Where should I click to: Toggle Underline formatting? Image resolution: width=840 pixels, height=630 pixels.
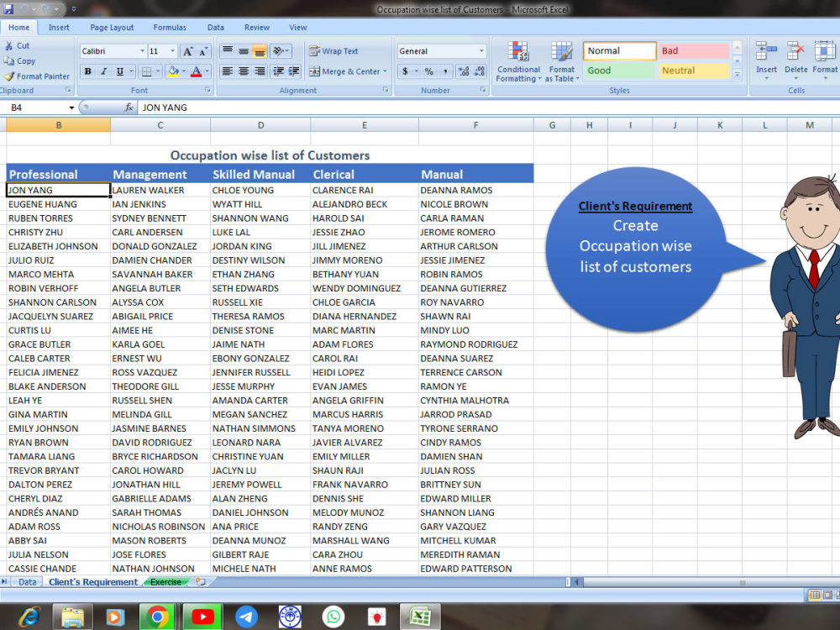(x=119, y=71)
